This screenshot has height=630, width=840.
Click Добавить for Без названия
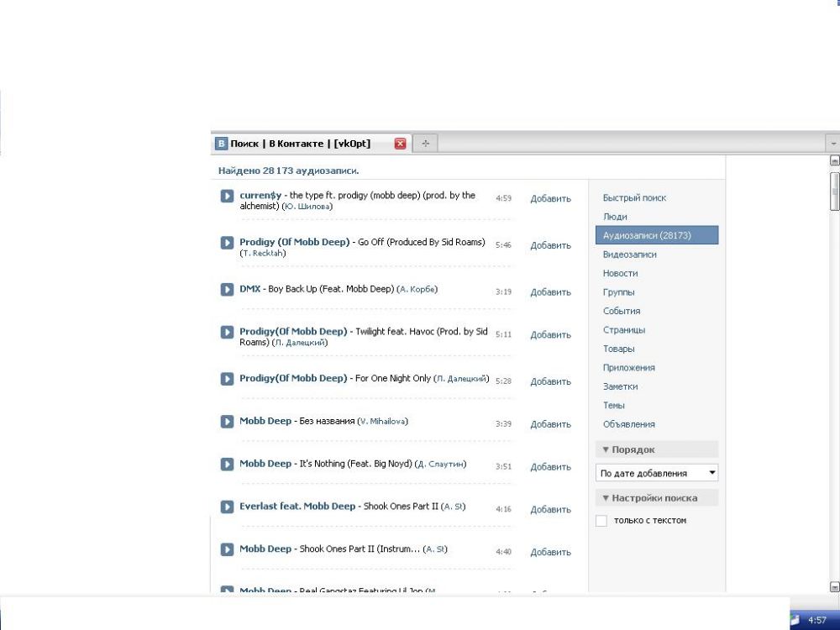pyautogui.click(x=551, y=424)
